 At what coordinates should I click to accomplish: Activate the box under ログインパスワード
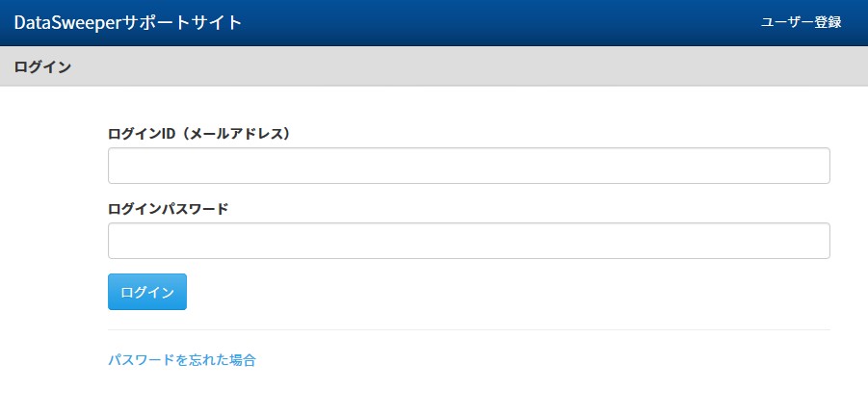469,241
